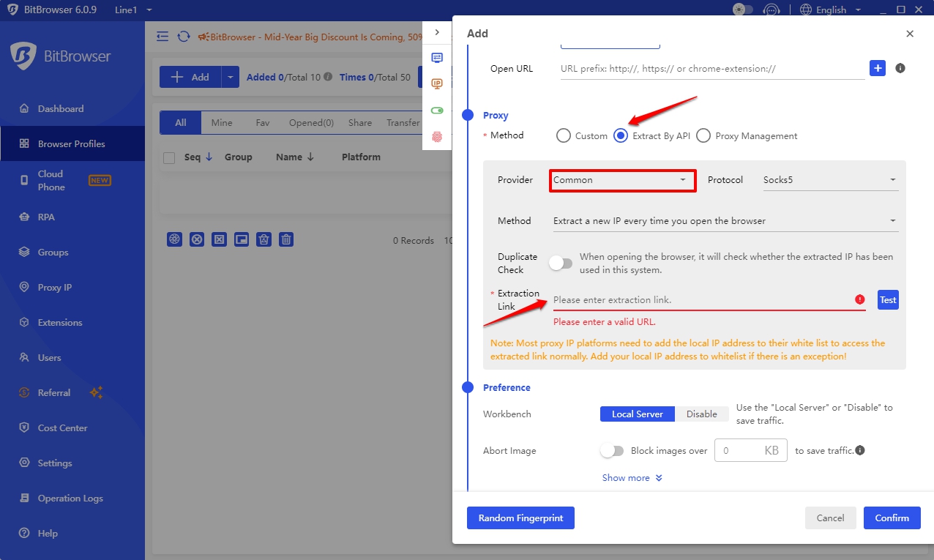
Task: Click the red error icon in Extraction Link field
Action: 859,299
